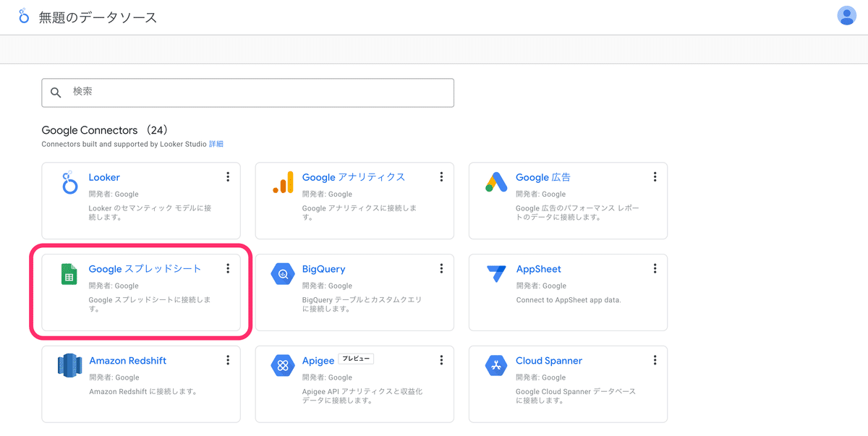The width and height of the screenshot is (868, 436).
Task: Select the AppSheet logo icon
Action: 496,274
